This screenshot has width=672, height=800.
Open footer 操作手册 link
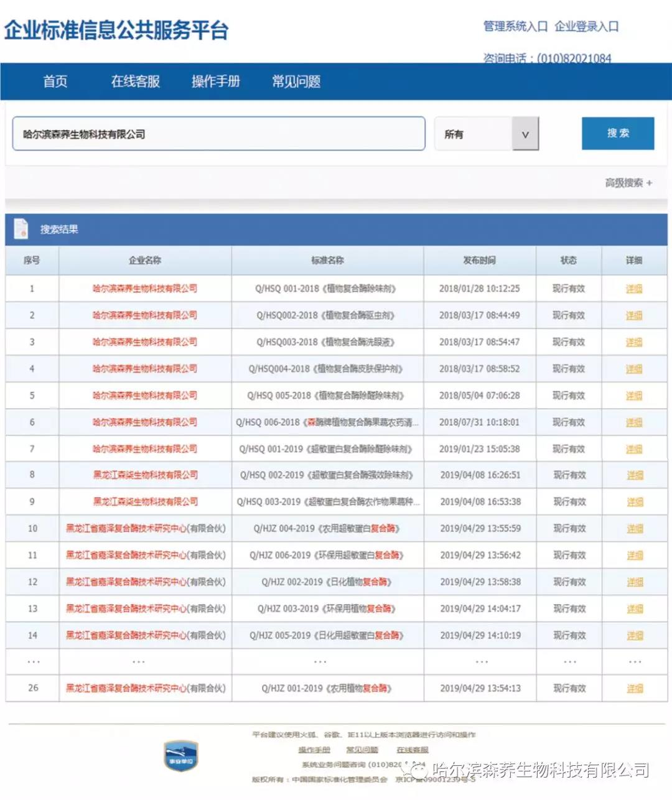click(x=314, y=750)
